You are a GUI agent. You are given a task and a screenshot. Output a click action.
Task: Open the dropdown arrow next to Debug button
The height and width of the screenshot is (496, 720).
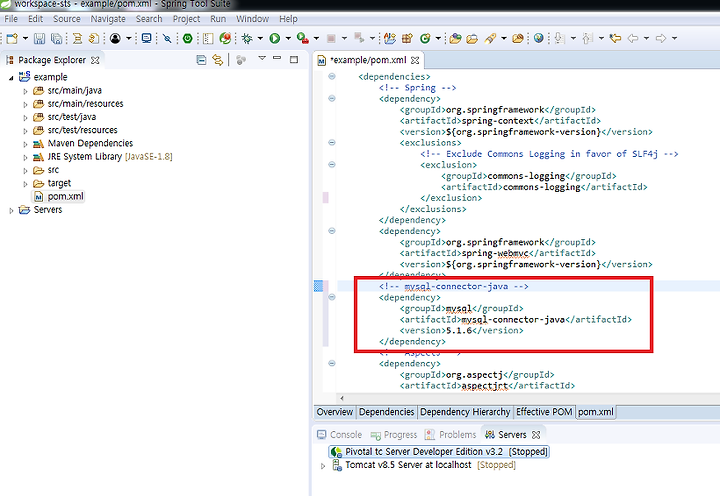tap(260, 39)
